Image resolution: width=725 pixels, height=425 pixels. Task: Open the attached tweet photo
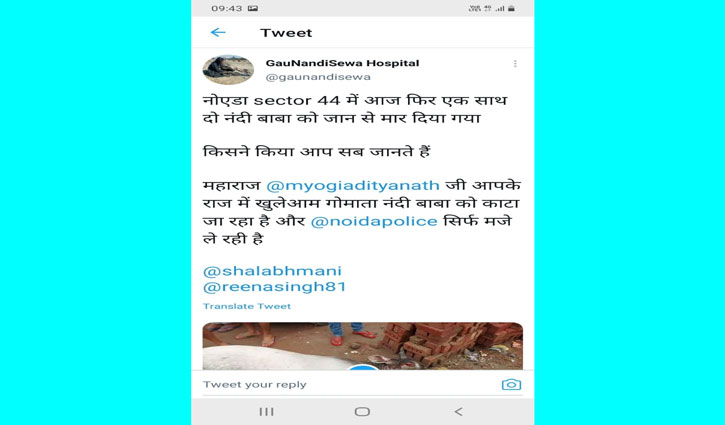[x=362, y=345]
